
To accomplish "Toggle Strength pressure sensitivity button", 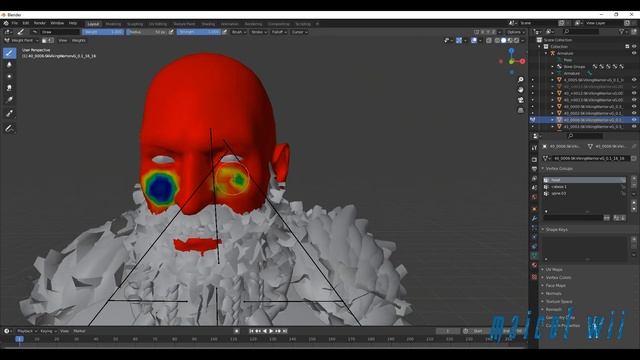I will click(x=224, y=32).
